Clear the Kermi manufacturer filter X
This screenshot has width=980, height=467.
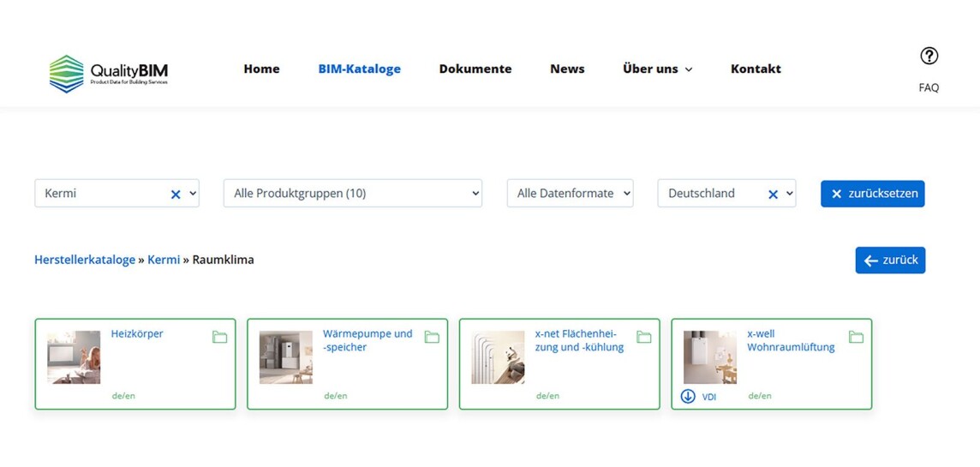pyautogui.click(x=176, y=195)
